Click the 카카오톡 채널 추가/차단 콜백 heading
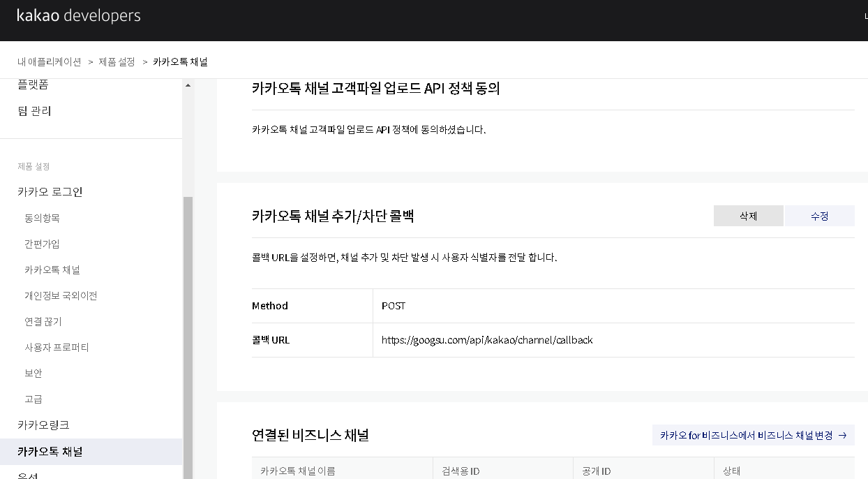The image size is (868, 479). click(333, 216)
